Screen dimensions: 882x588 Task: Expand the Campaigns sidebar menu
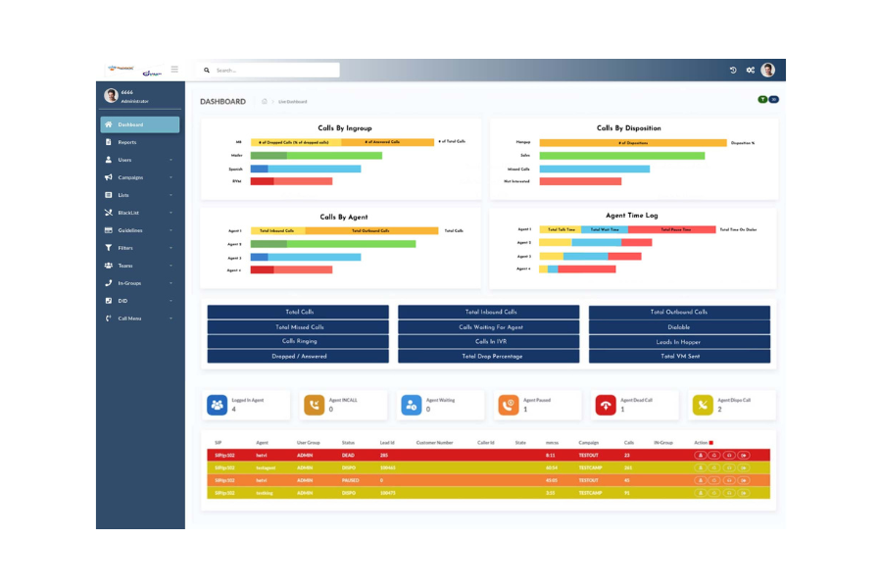pos(139,177)
